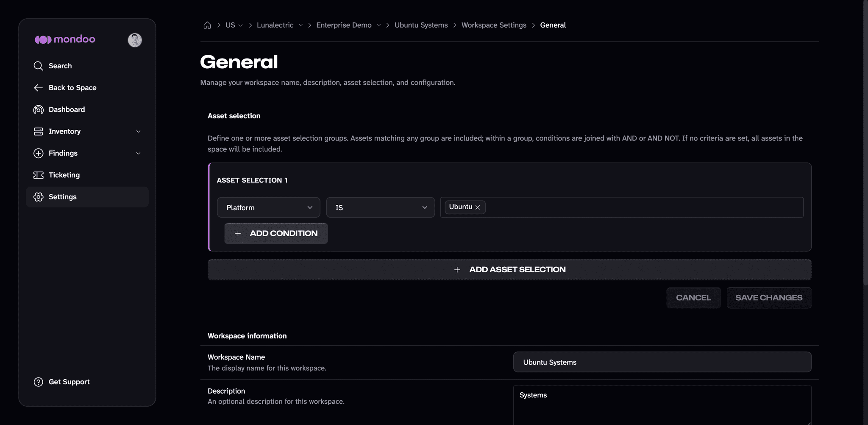Click the Inventory server icon
Image resolution: width=868 pixels, height=425 pixels.
[38, 131]
